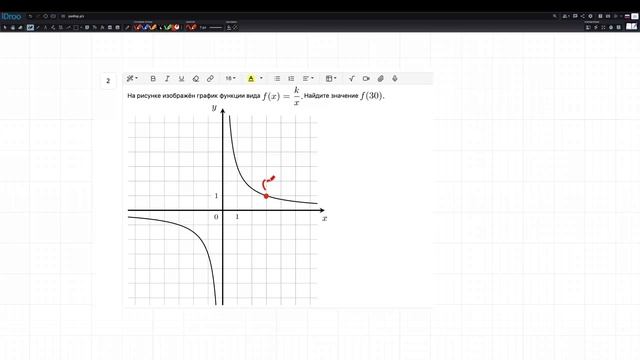Toggle numbered list in editor toolbar
The height and width of the screenshot is (360, 640).
point(291,78)
